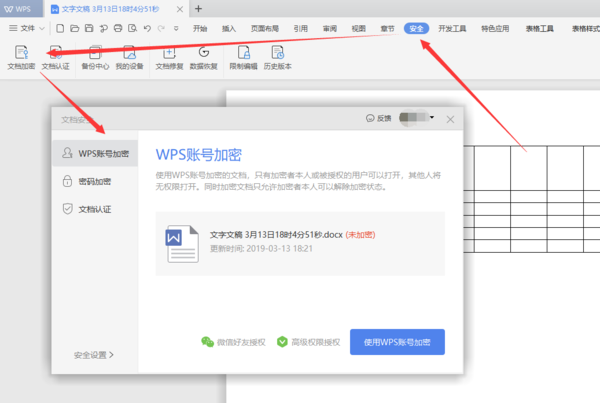Open 安全设置 security settings link

coord(93,355)
